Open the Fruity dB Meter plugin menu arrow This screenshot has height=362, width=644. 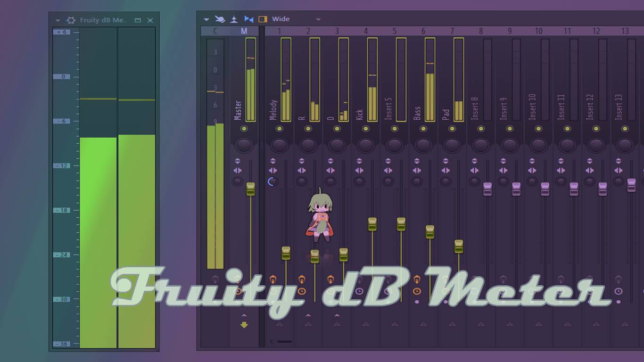pyautogui.click(x=58, y=20)
